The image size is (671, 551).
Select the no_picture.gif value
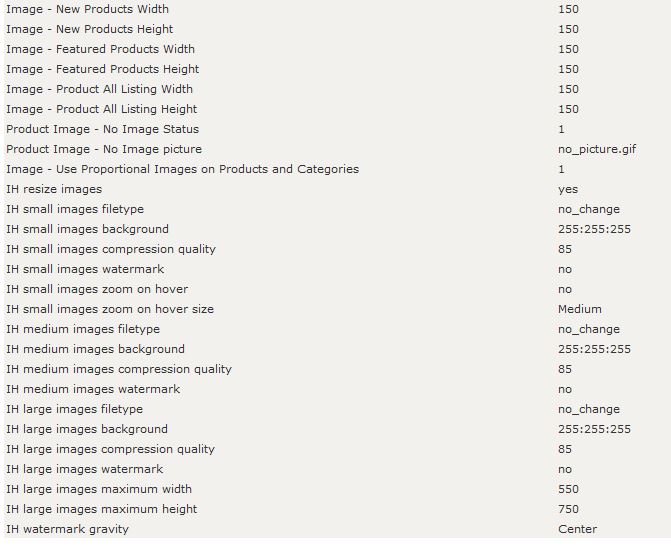pos(597,149)
